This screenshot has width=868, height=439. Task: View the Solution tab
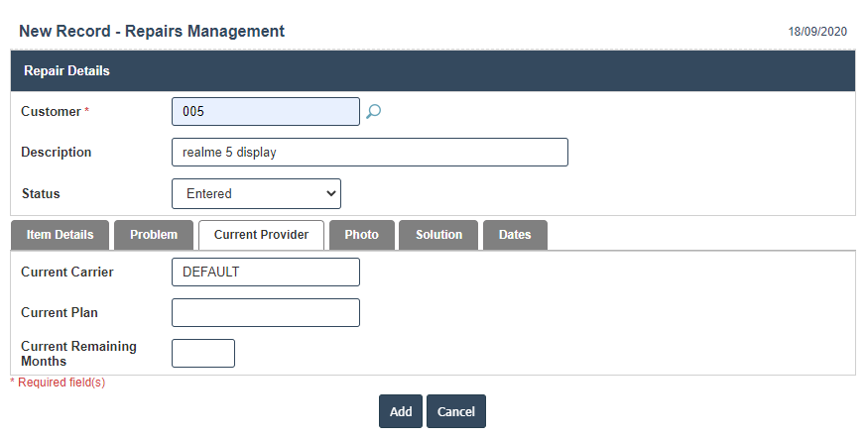(438, 235)
